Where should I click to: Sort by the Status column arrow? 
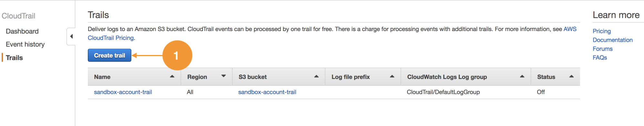(x=571, y=76)
